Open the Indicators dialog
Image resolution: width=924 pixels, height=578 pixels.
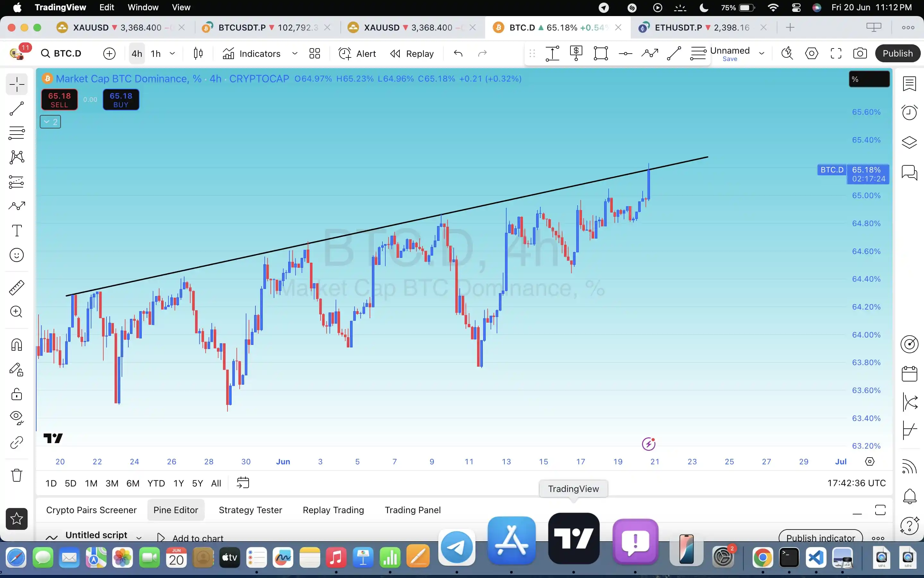pos(252,54)
